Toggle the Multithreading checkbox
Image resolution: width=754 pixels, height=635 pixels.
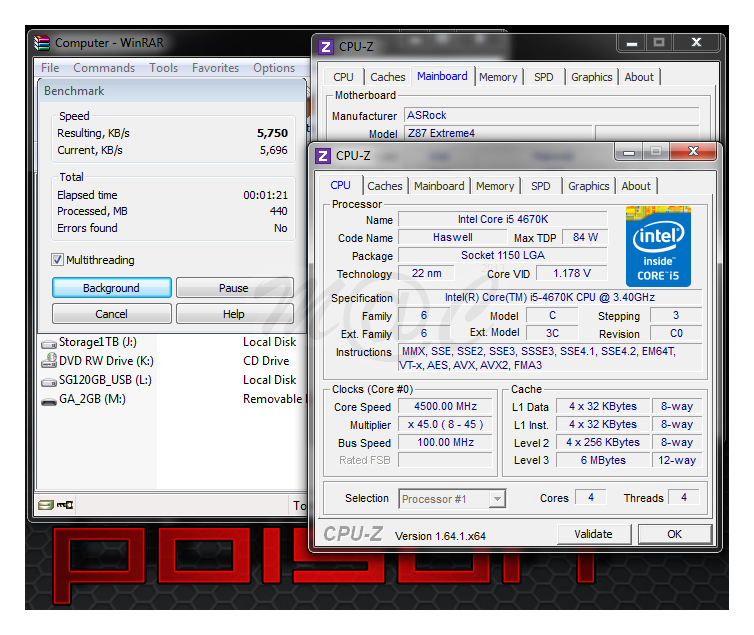57,260
